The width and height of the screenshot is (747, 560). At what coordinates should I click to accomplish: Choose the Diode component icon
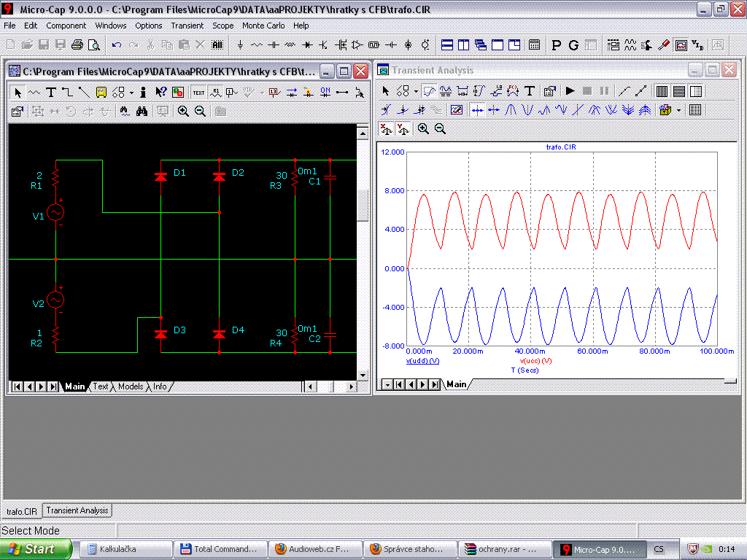(x=307, y=44)
